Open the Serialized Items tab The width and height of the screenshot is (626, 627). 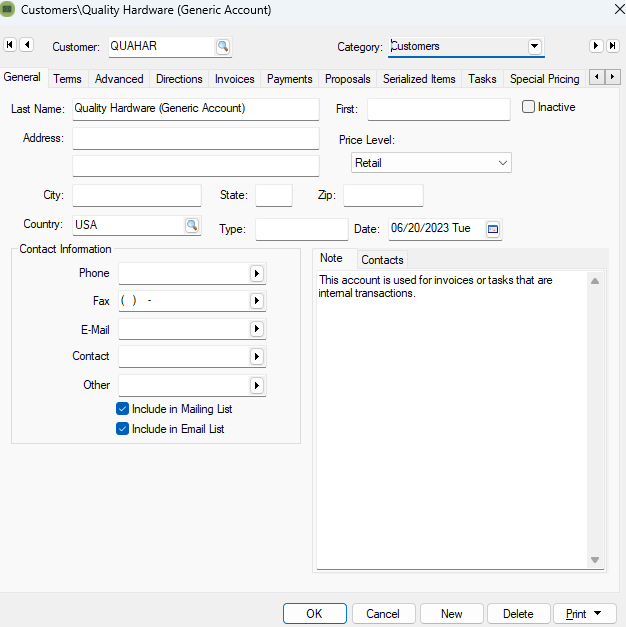point(419,79)
